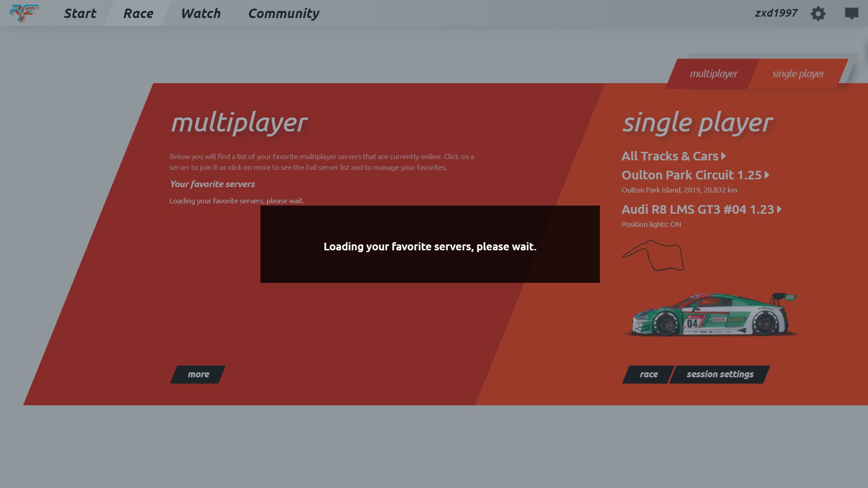Click the rFactor 2 logo icon
Viewport: 868px width, 488px height.
point(24,13)
